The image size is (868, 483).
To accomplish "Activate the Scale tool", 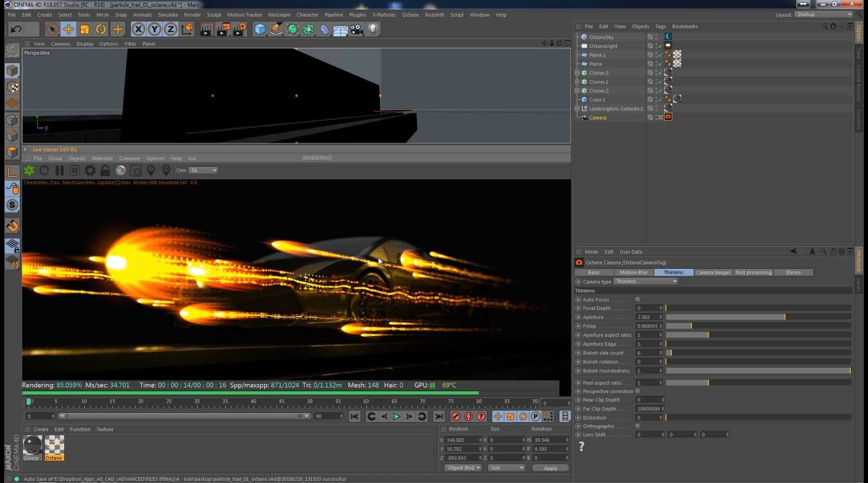I will pyautogui.click(x=85, y=29).
